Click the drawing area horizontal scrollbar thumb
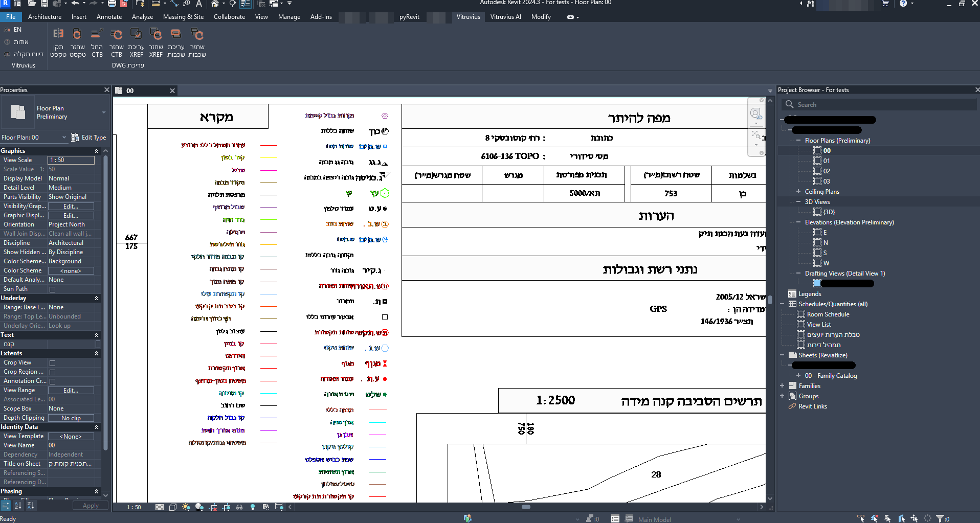980x523 pixels. (x=526, y=507)
